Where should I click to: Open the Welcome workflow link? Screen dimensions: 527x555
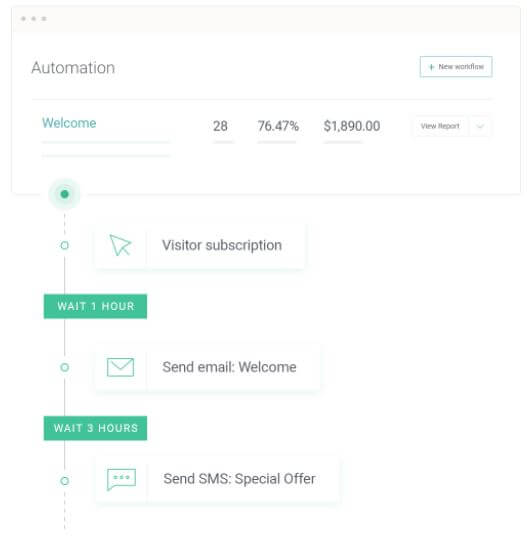pos(69,123)
